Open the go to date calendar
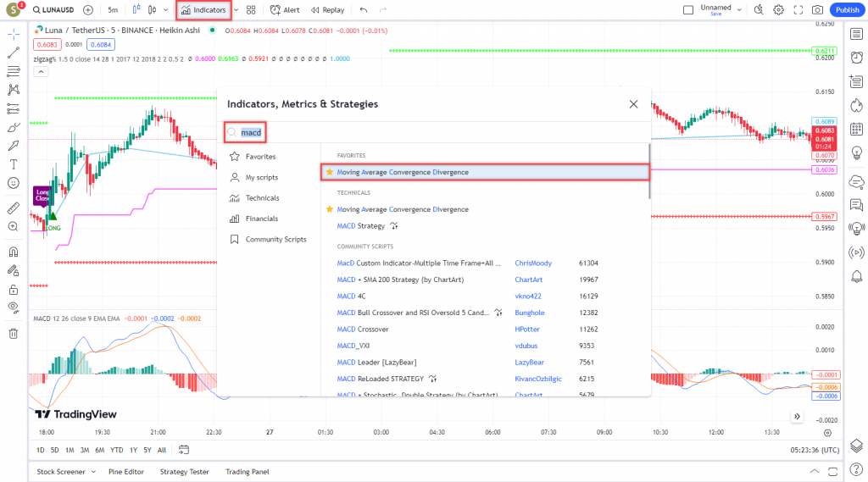Viewport: 868px width, 482px height. [184, 450]
